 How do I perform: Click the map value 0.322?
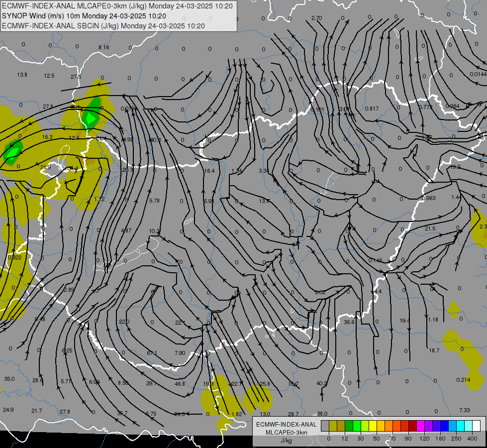[14, 257]
